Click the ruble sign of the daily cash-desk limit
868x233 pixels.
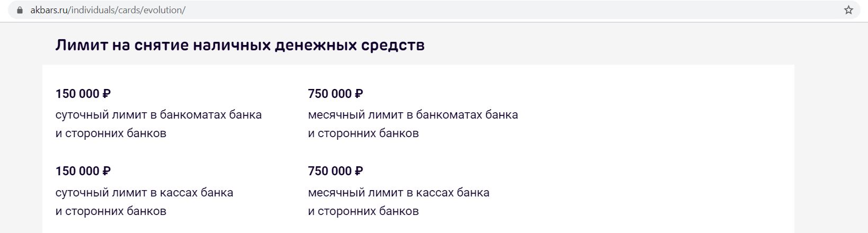[106, 172]
